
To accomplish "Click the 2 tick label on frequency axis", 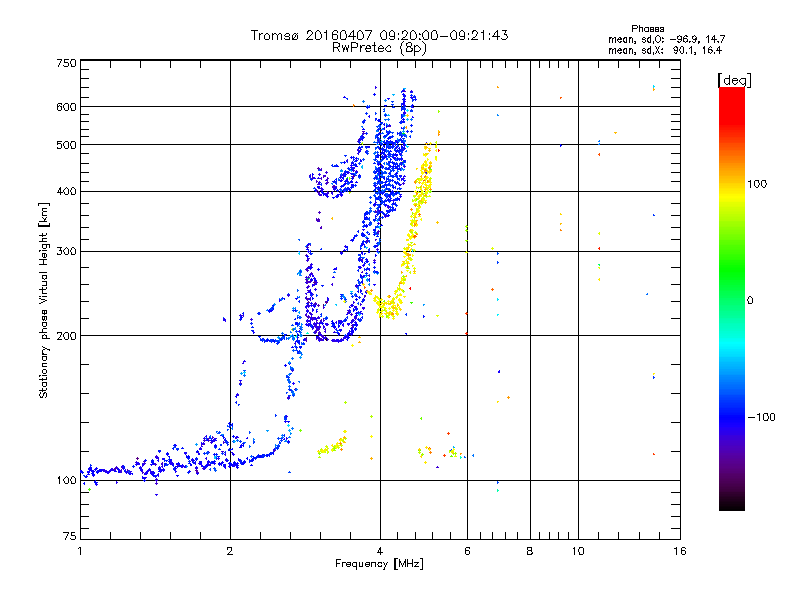I will (230, 551).
